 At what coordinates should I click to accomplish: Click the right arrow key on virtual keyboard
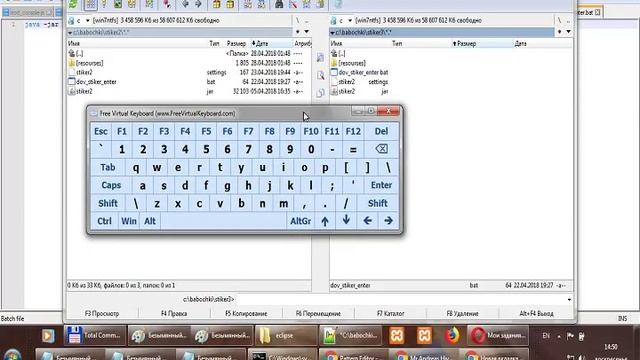[388, 221]
